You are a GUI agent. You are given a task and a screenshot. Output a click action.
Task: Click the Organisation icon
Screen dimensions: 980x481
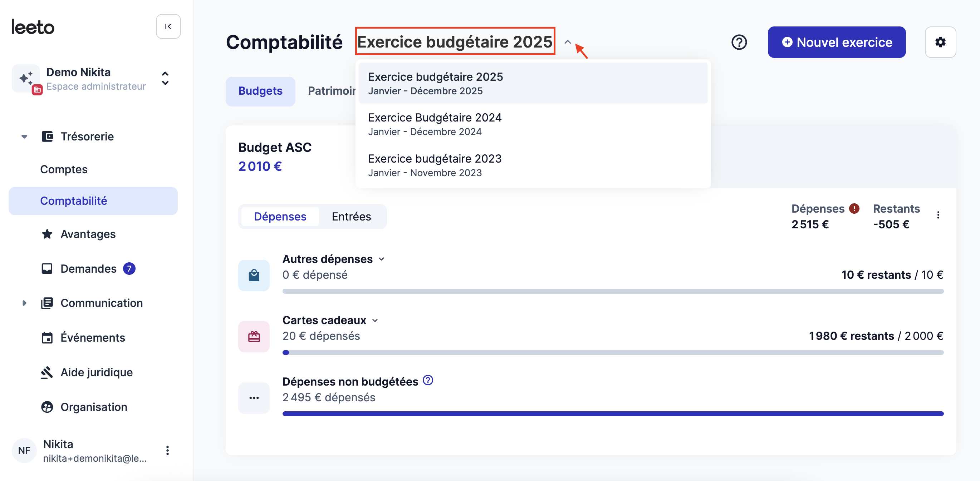(47, 407)
